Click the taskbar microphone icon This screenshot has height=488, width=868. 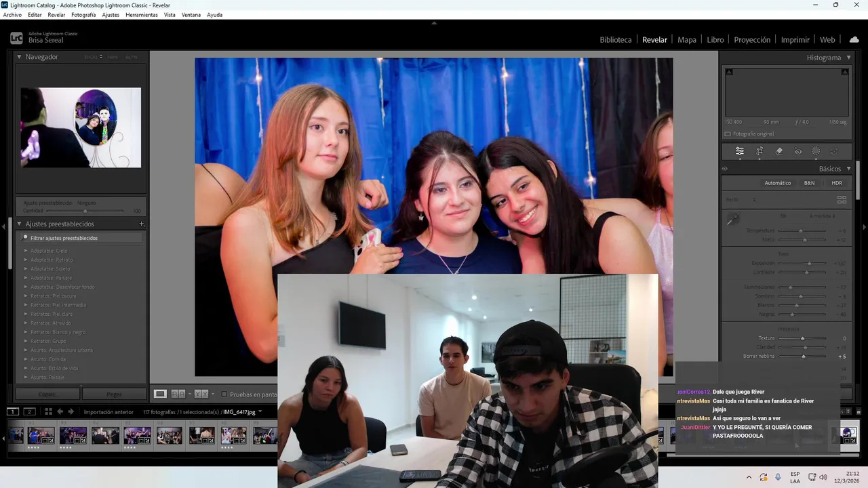778,477
